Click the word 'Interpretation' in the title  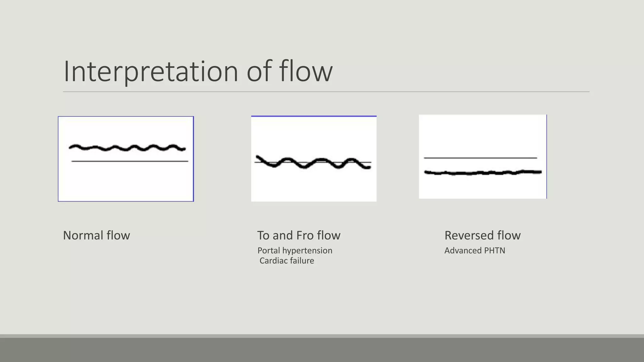coord(151,71)
